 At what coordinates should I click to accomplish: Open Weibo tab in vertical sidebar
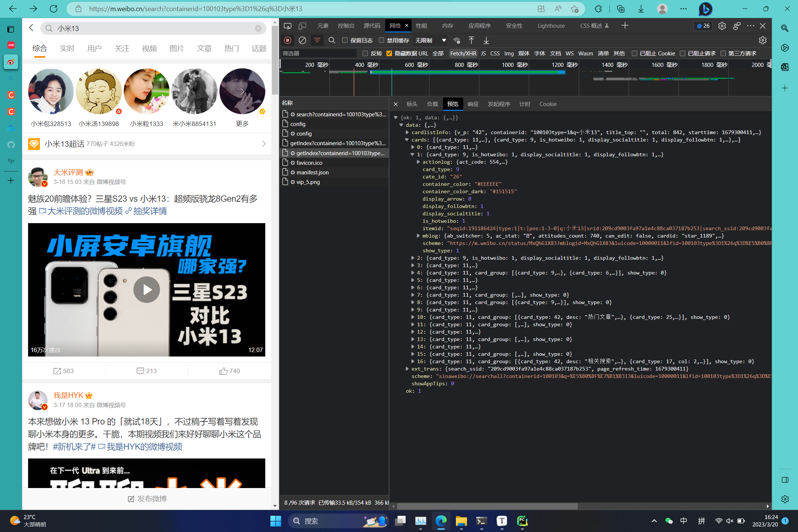click(x=11, y=62)
